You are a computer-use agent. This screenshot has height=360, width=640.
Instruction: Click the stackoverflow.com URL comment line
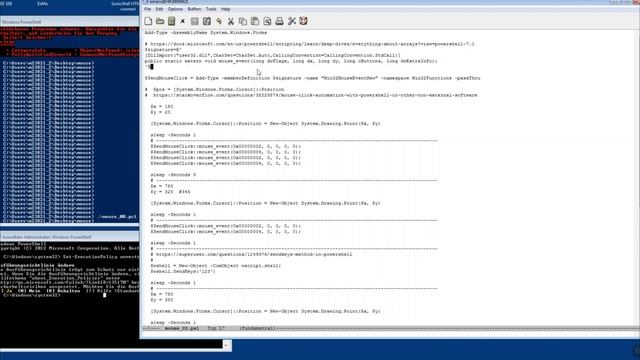coord(311,95)
